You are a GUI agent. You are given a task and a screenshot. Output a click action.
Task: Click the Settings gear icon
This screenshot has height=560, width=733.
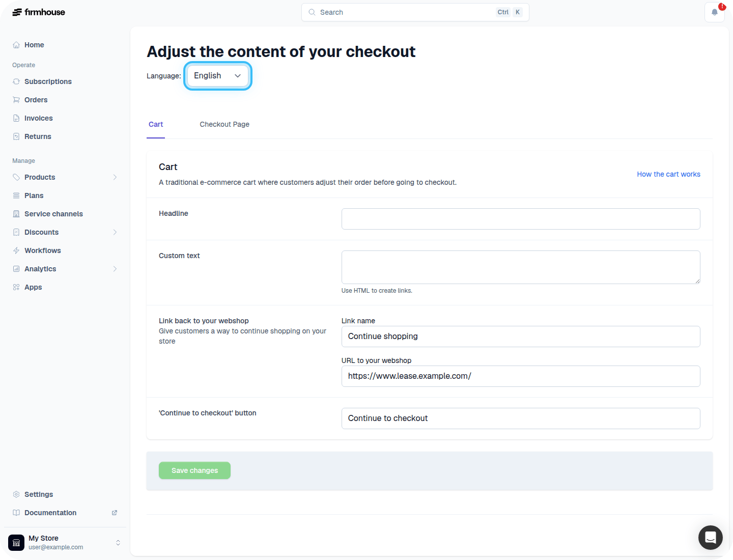(16, 494)
